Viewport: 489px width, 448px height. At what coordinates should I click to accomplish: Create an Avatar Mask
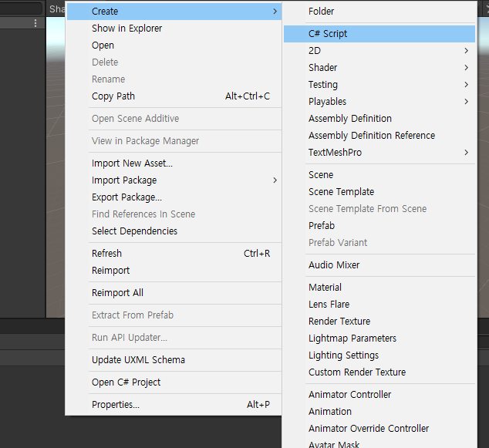point(379,443)
